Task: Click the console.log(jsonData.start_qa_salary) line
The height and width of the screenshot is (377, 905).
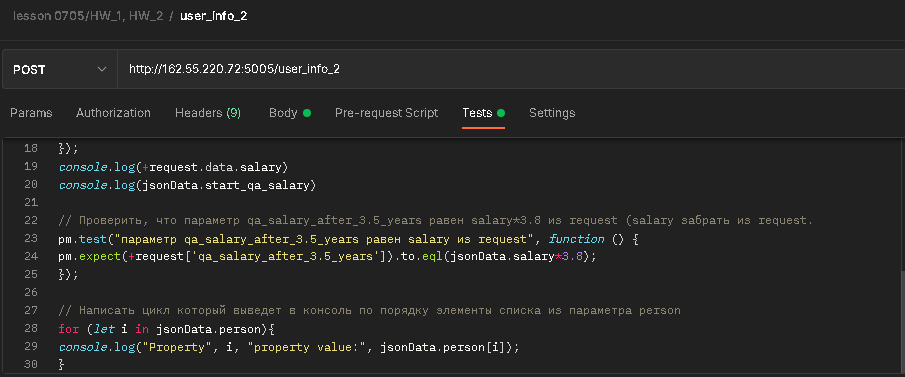Action: coord(188,185)
